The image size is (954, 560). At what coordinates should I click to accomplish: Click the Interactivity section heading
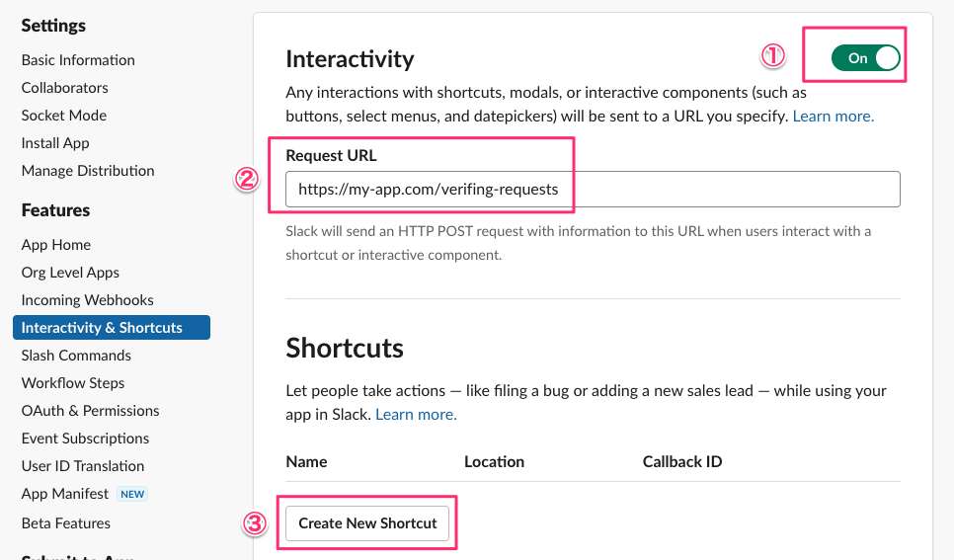point(350,59)
